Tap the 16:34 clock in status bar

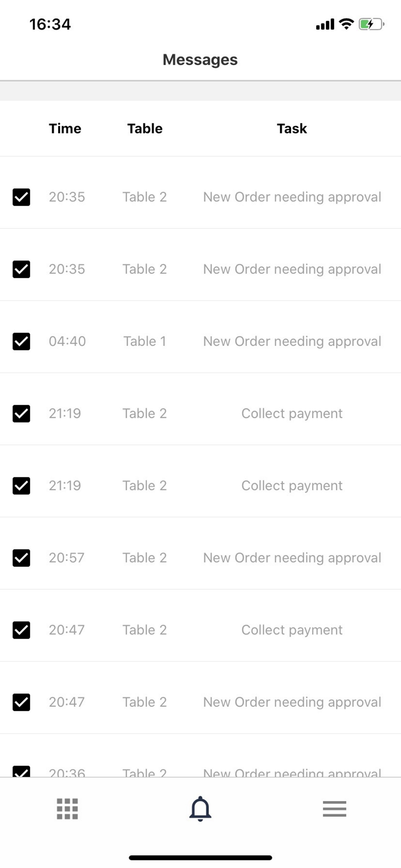(50, 24)
